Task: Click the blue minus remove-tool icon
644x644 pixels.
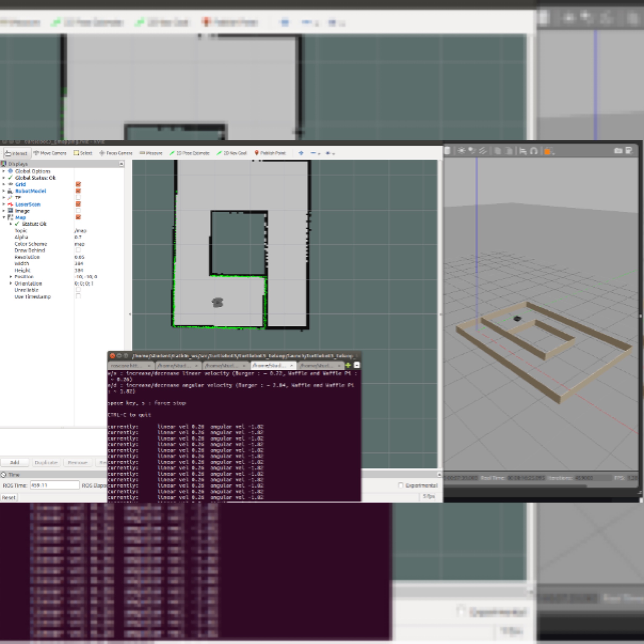Action: (313, 153)
